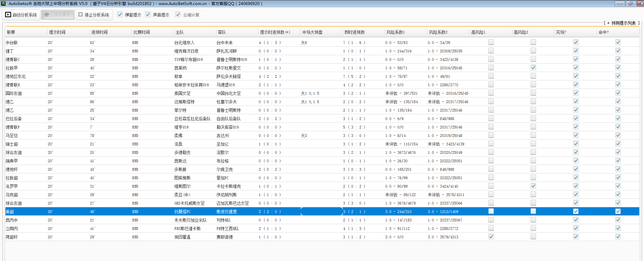The width and height of the screenshot is (644, 261).
Task: Toggle 命中 checkbox in the 德乙 达姆斯塔特 row
Action: click(x=618, y=101)
